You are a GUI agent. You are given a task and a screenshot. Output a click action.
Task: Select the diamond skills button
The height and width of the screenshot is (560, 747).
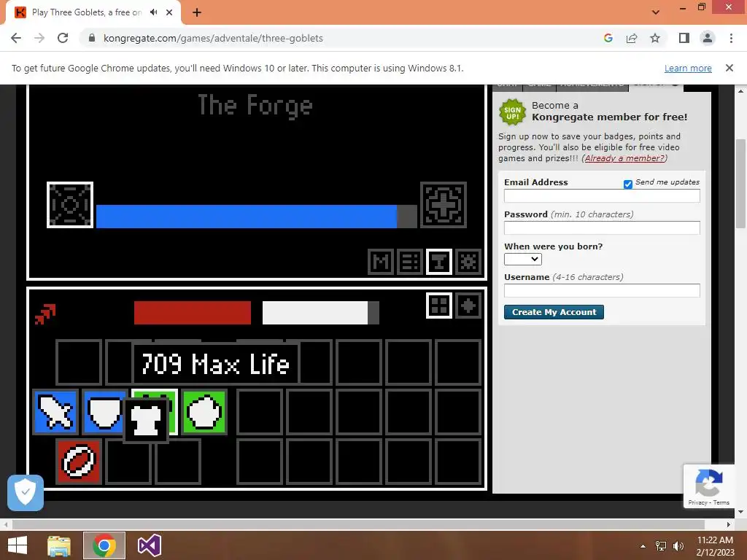coord(468,306)
